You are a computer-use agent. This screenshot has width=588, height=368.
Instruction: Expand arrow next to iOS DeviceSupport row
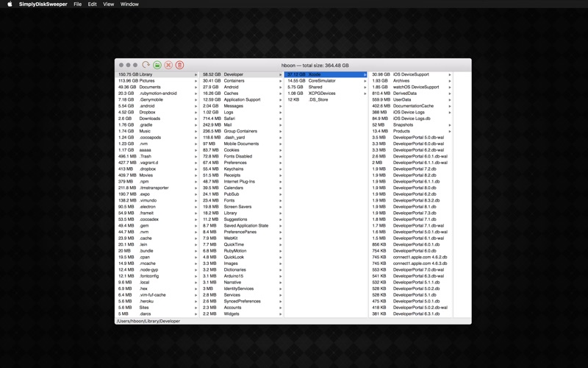450,74
